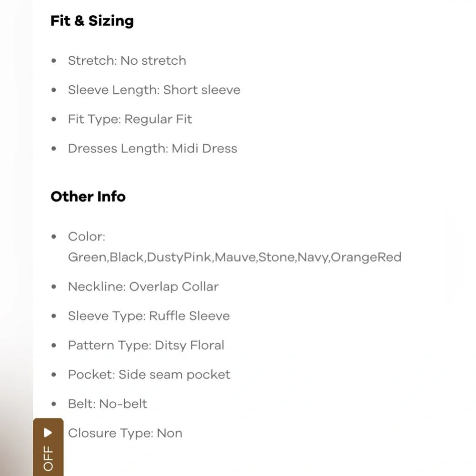Select the Stretch: No stretch line

point(127,60)
